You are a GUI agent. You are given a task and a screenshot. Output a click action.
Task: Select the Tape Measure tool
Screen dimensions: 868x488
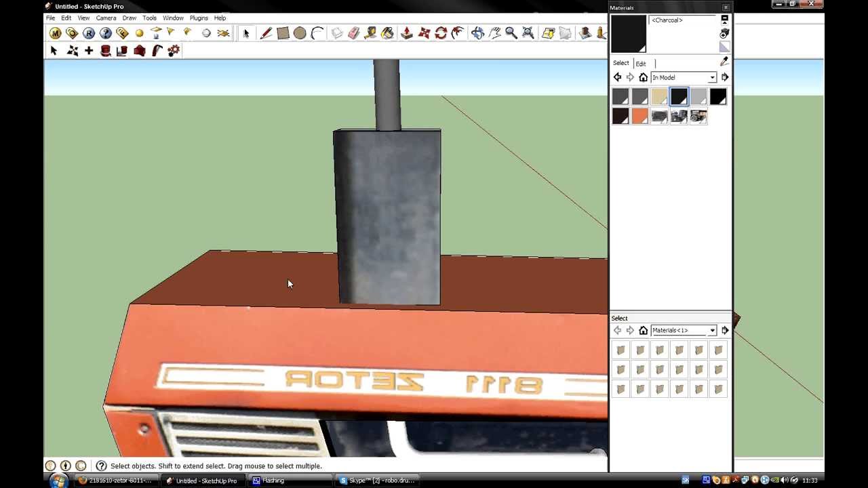pos(370,33)
